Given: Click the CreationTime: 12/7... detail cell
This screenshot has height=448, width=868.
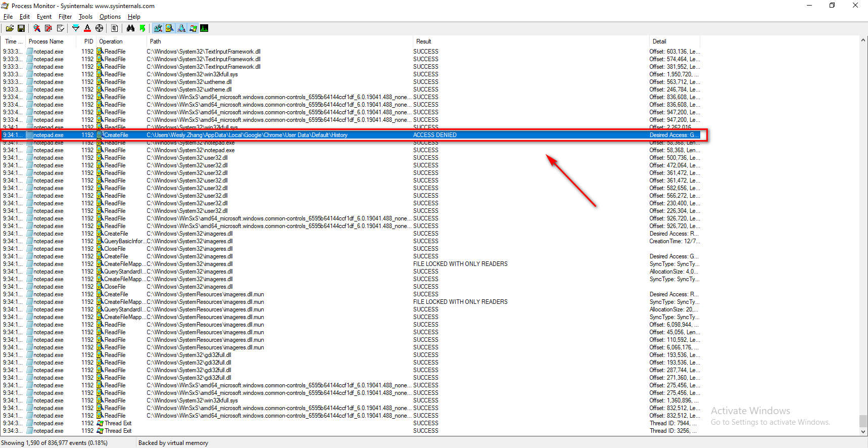Looking at the screenshot, I should 674,241.
